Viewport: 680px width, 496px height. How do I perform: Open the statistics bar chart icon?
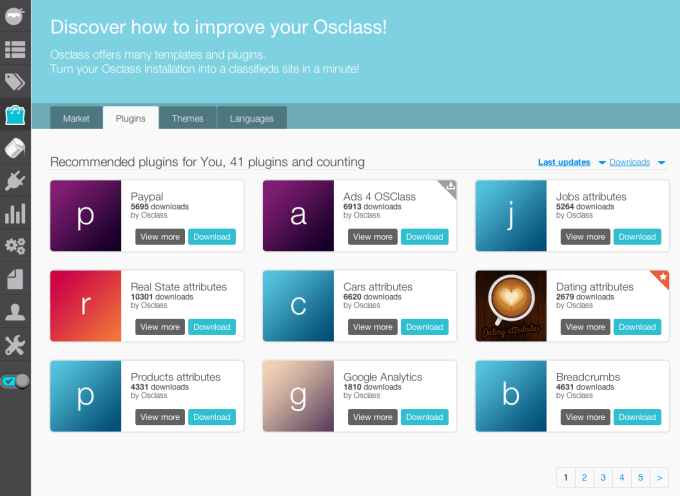[x=15, y=213]
